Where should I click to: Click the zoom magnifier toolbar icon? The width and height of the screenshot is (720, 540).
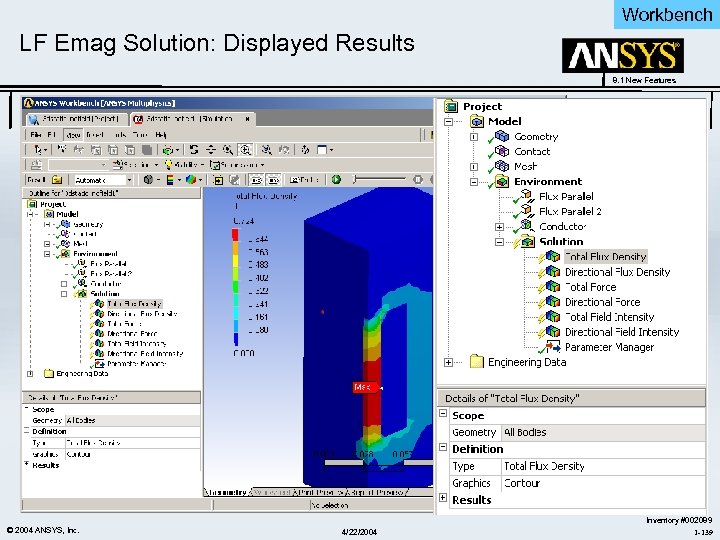pyautogui.click(x=228, y=150)
